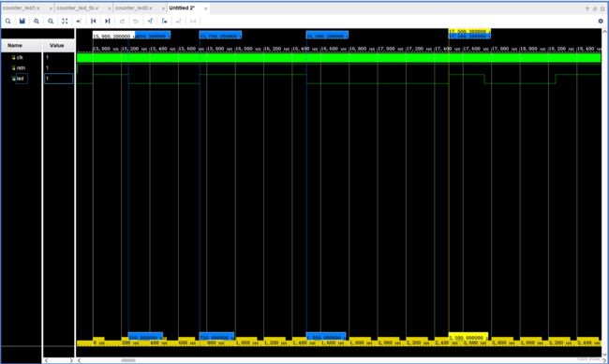Click the Previous Transition icon
The height and width of the screenshot is (364, 609).
tap(122, 21)
